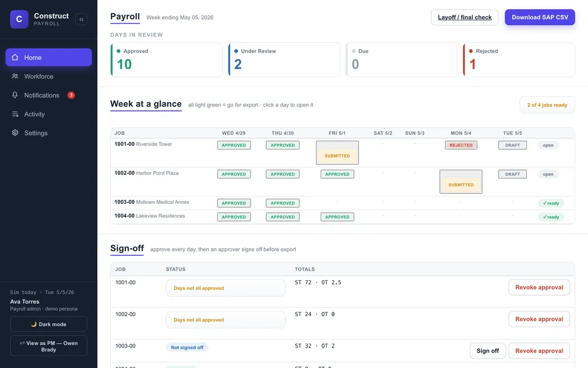The height and width of the screenshot is (368, 588).
Task: Open the Rejected days card
Action: pos(518,59)
